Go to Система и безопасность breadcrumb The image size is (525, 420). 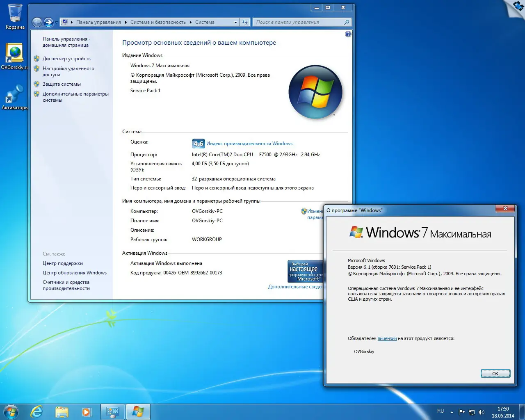[158, 22]
